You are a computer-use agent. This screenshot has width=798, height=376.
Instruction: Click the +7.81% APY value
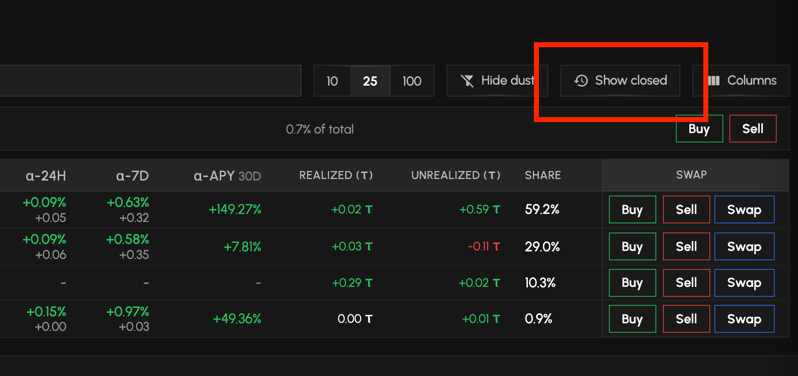point(242,247)
